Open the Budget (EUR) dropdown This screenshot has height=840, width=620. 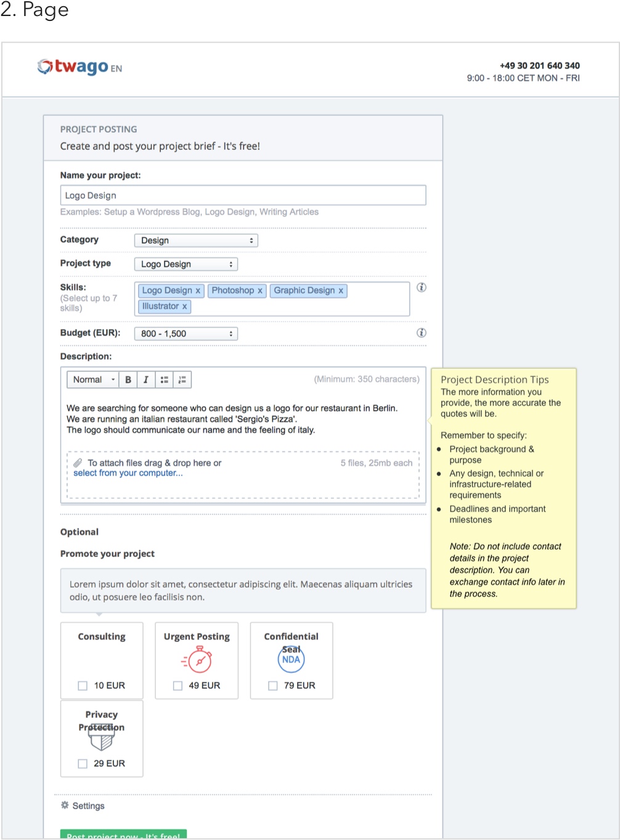click(x=186, y=334)
